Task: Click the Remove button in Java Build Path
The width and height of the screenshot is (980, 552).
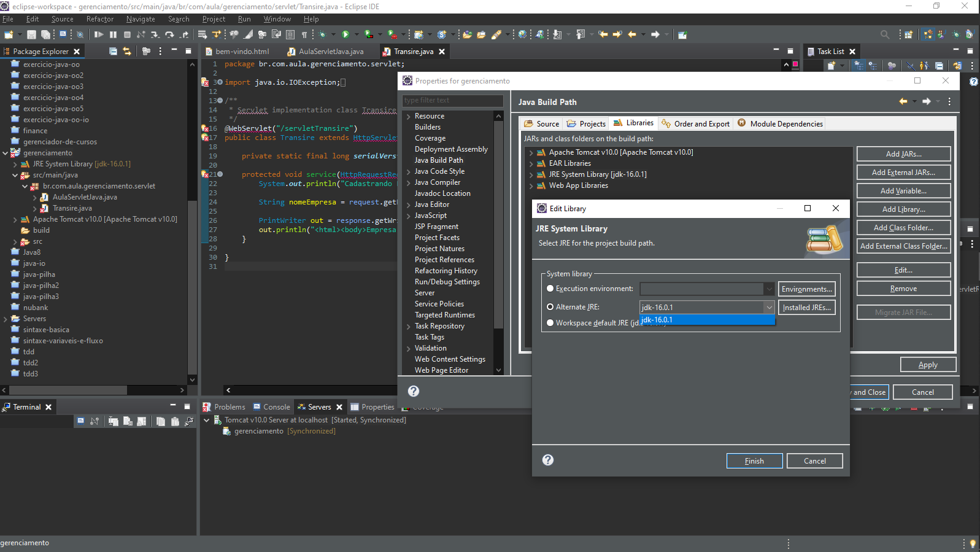Action: pos(903,289)
